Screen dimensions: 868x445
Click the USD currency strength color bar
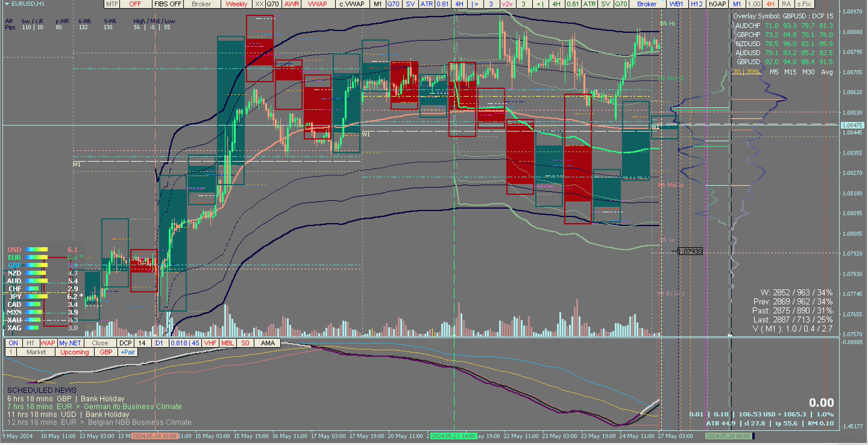click(x=36, y=249)
